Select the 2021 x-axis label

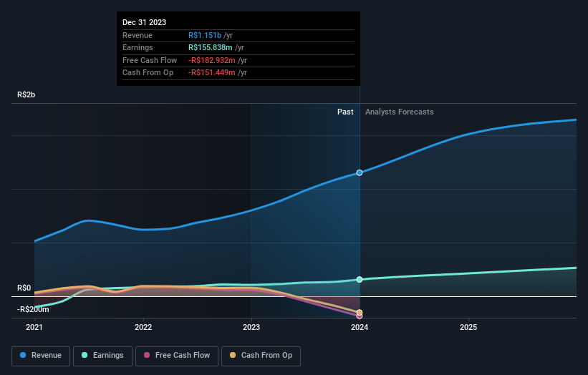(x=34, y=328)
